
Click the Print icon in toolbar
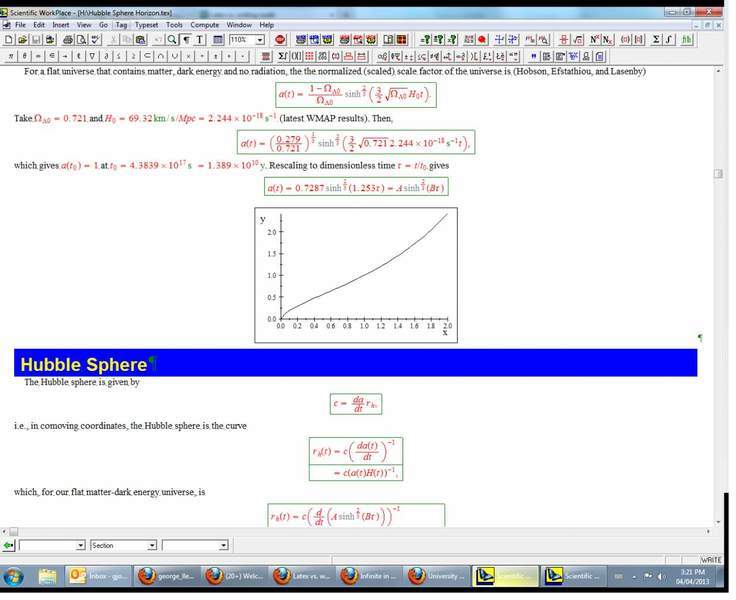click(x=68, y=40)
